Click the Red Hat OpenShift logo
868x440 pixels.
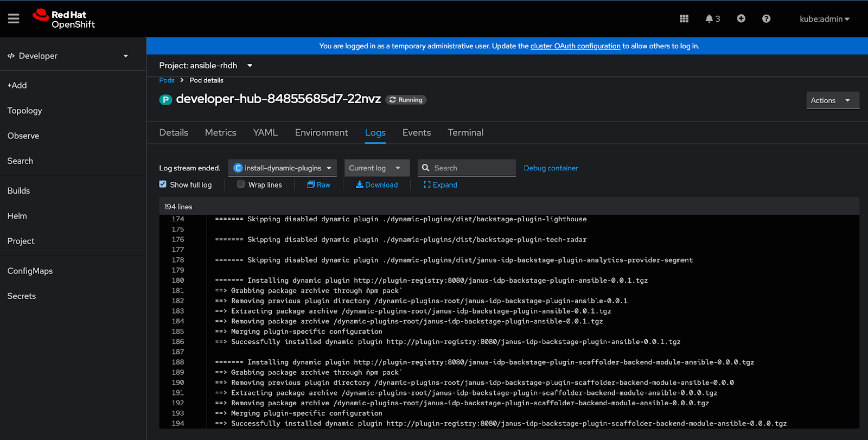coord(63,19)
